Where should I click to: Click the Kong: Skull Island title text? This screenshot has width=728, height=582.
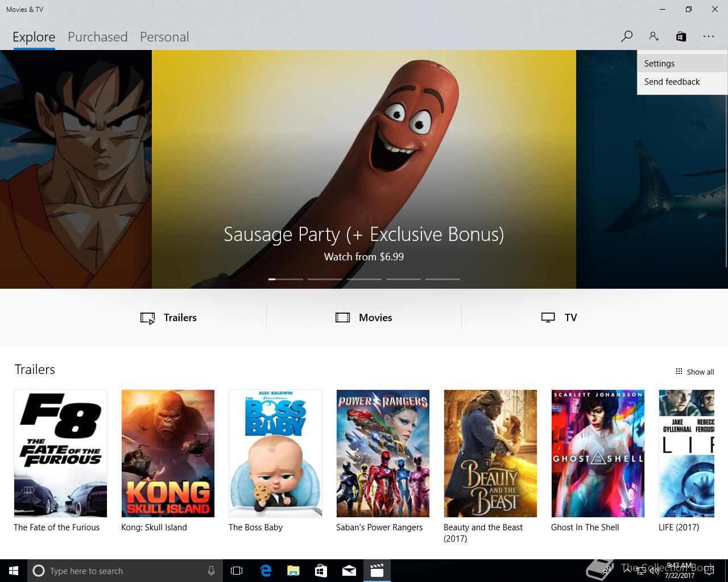(154, 527)
